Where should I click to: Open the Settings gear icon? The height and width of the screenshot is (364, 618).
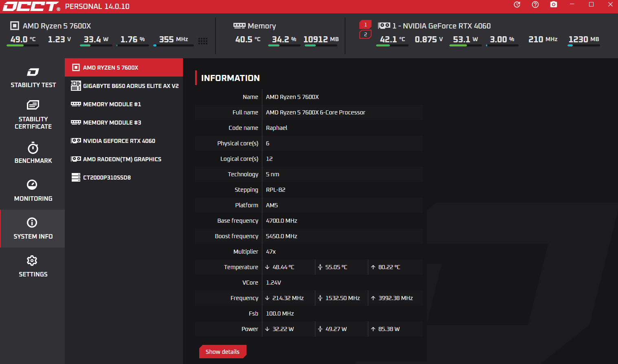click(x=32, y=261)
